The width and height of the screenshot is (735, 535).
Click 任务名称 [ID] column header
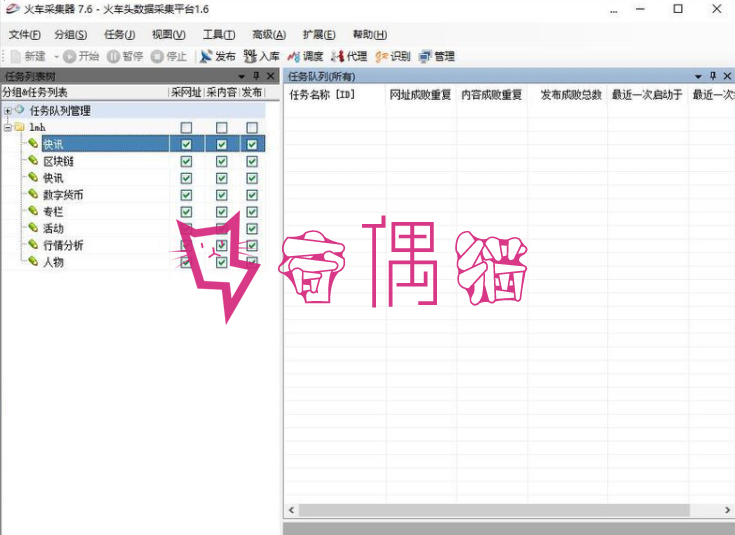[335, 95]
